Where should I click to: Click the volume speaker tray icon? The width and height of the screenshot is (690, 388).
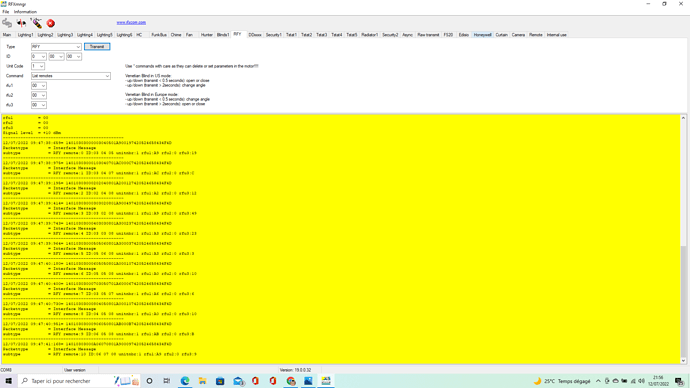coord(642,381)
